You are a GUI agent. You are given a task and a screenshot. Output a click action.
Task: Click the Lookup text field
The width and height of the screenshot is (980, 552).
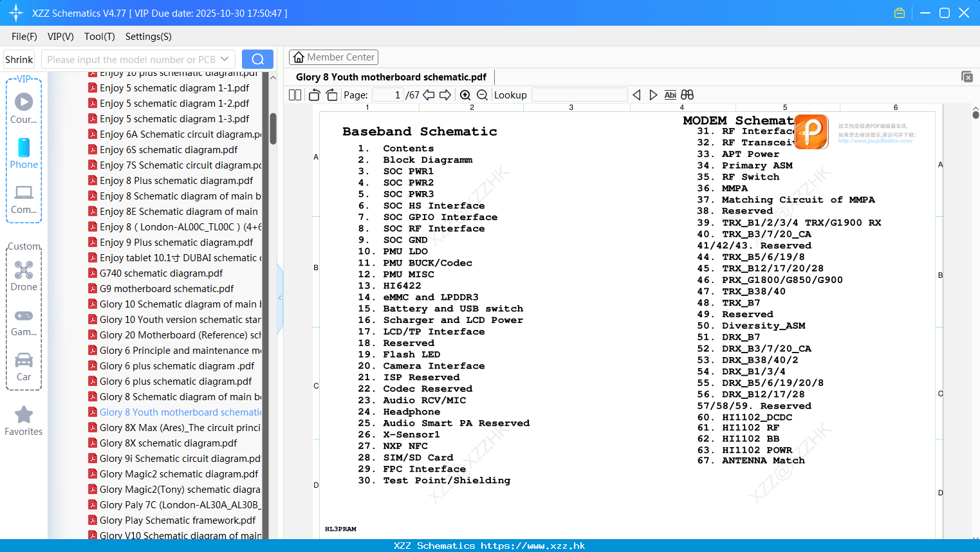click(x=579, y=95)
